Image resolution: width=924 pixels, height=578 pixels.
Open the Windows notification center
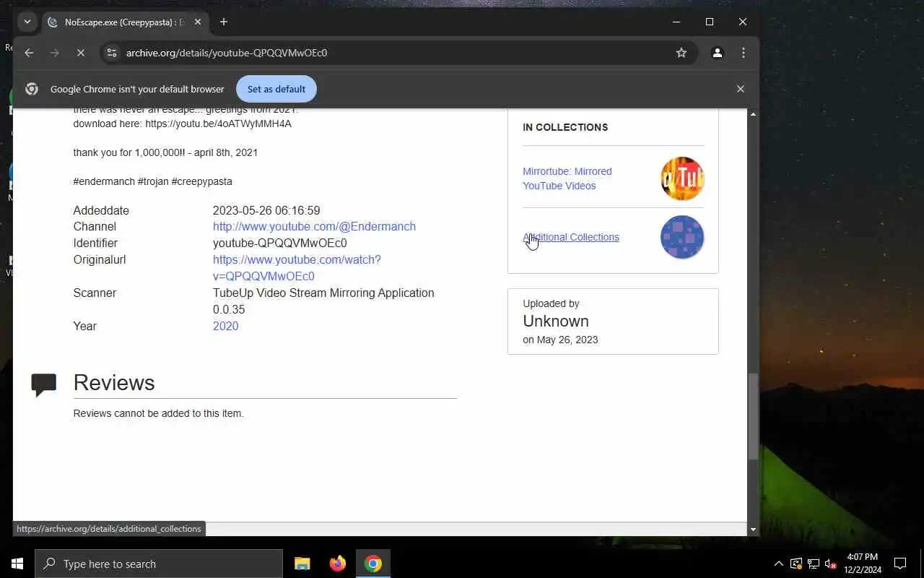pyautogui.click(x=900, y=564)
